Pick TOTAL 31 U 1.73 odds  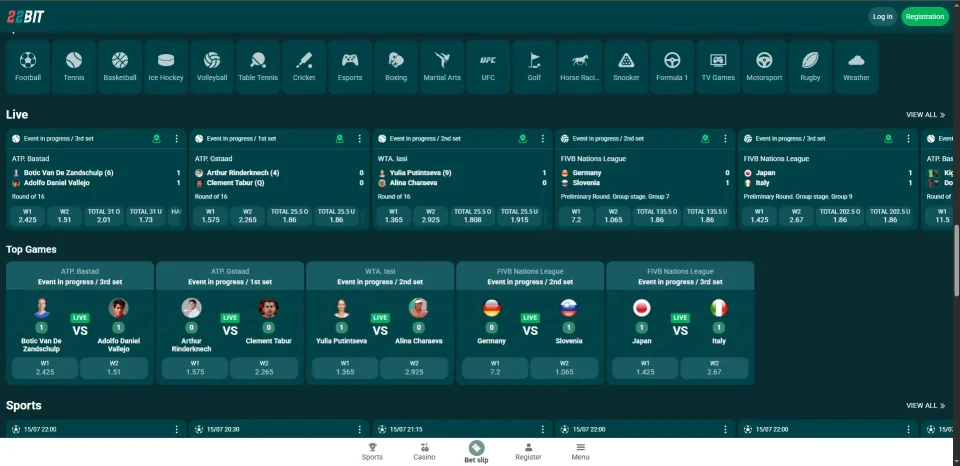[146, 216]
